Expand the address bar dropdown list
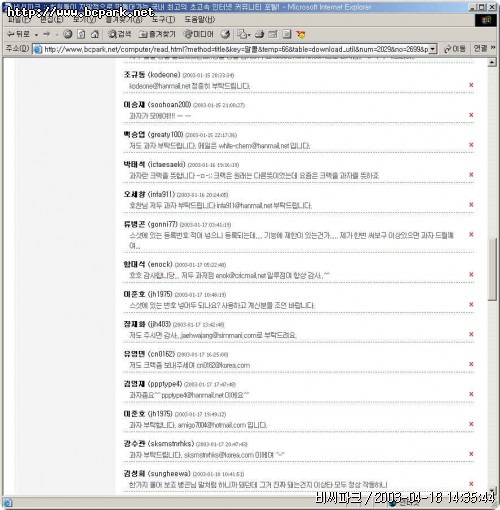This screenshot has width=500, height=510. (x=433, y=49)
